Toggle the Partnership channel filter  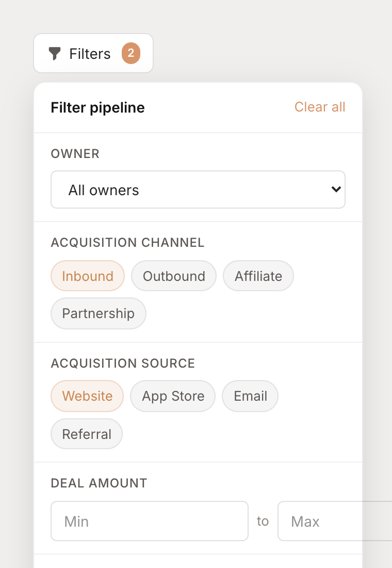click(98, 313)
